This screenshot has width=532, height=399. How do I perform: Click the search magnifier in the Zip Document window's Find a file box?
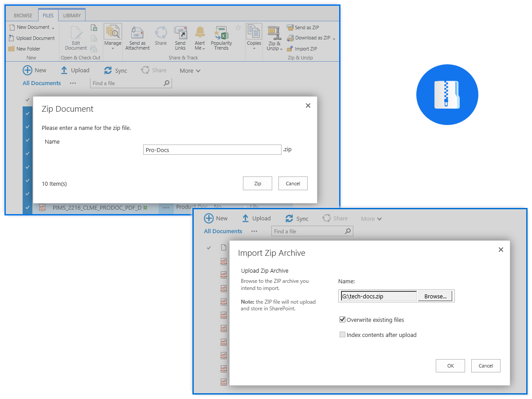(167, 83)
